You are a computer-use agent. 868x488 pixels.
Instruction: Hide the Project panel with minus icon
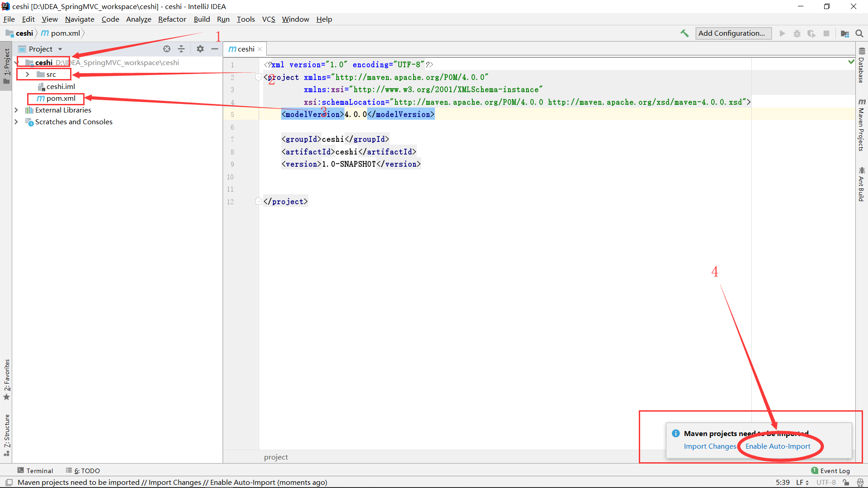click(x=215, y=49)
